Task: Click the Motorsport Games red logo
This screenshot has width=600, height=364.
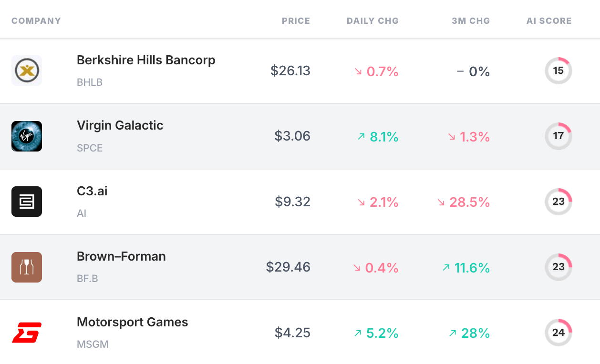Action: (x=27, y=333)
